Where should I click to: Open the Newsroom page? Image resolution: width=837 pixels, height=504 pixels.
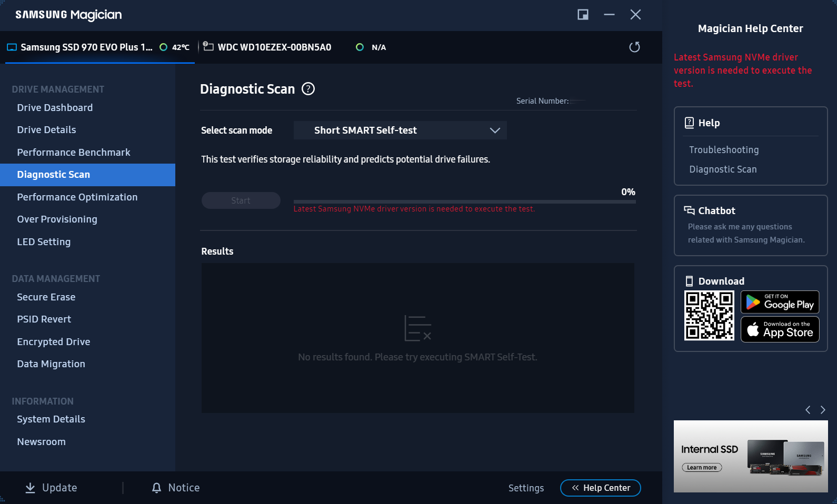coord(42,442)
